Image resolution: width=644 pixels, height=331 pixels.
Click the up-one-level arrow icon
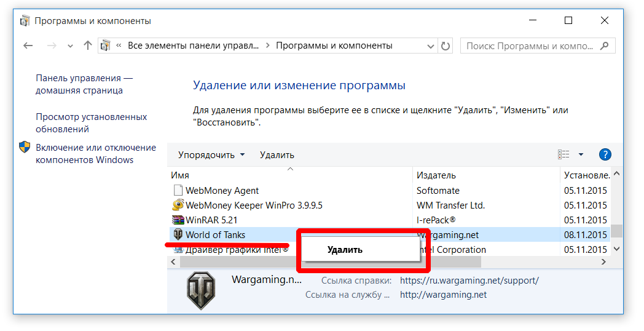[87, 46]
